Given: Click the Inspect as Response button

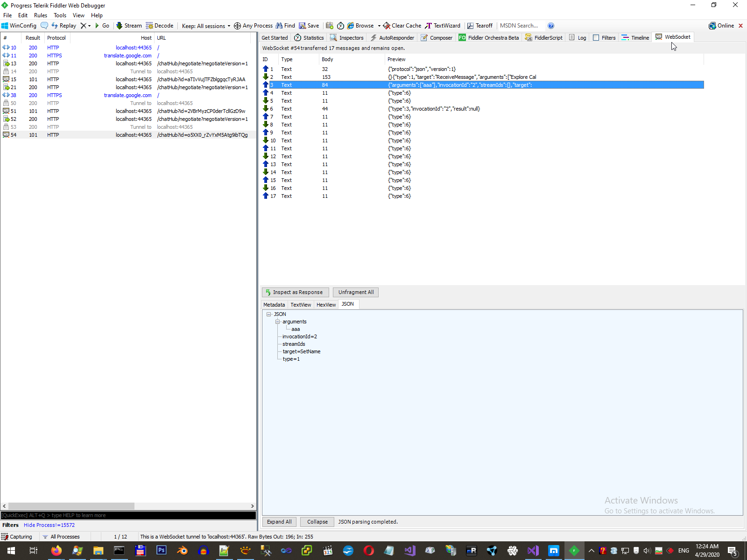Looking at the screenshot, I should click(296, 292).
